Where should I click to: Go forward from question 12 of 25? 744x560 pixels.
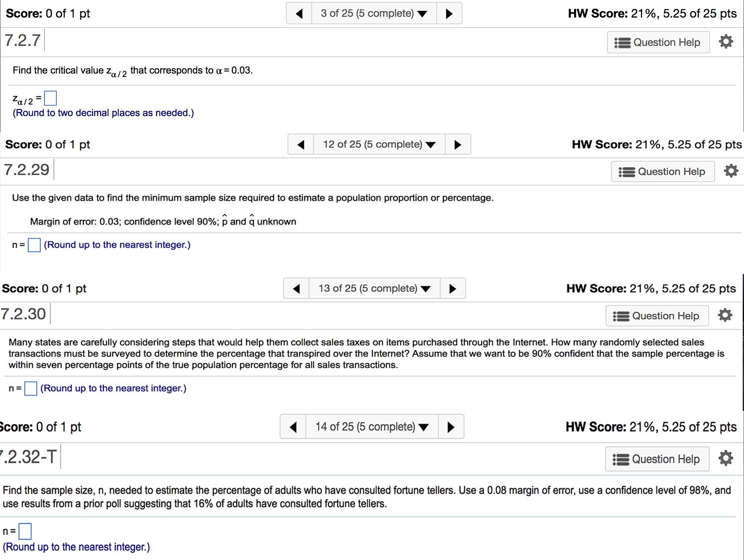[x=458, y=144]
